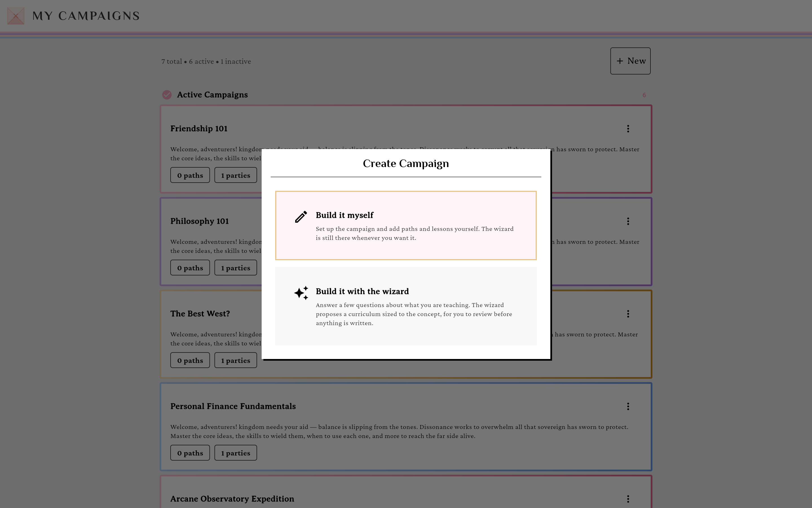This screenshot has width=812, height=508.
Task: Choose the Build it myself option
Action: [406, 225]
